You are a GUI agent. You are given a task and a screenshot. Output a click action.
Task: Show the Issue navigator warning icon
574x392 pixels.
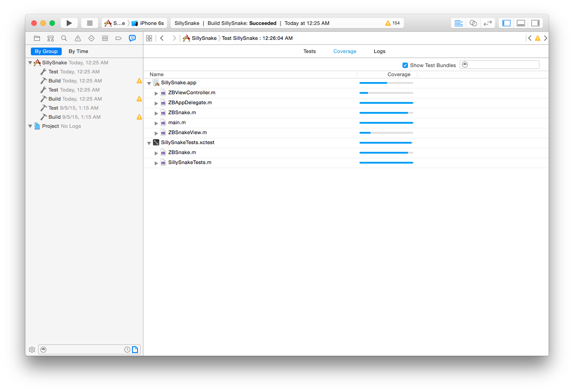click(x=78, y=39)
